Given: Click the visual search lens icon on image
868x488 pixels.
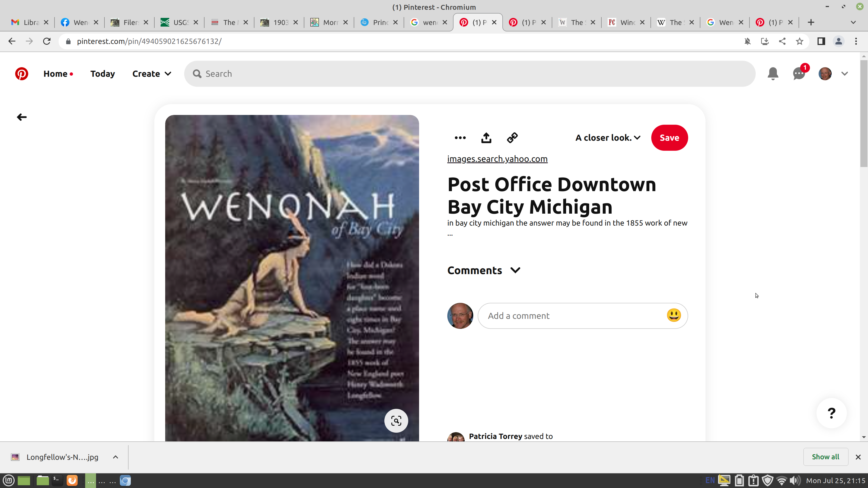Looking at the screenshot, I should coord(396,420).
